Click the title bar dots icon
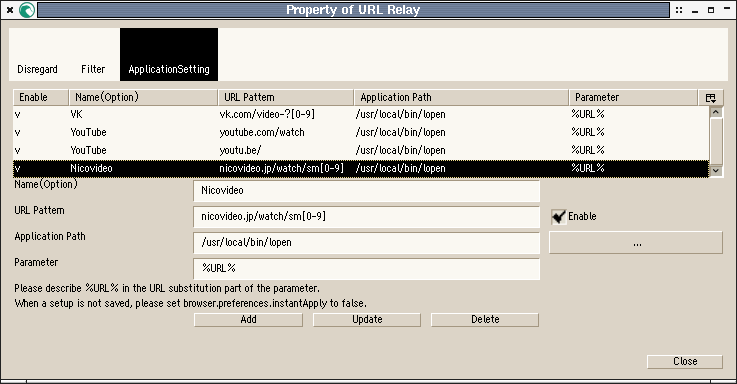737x384 pixels. click(x=679, y=10)
